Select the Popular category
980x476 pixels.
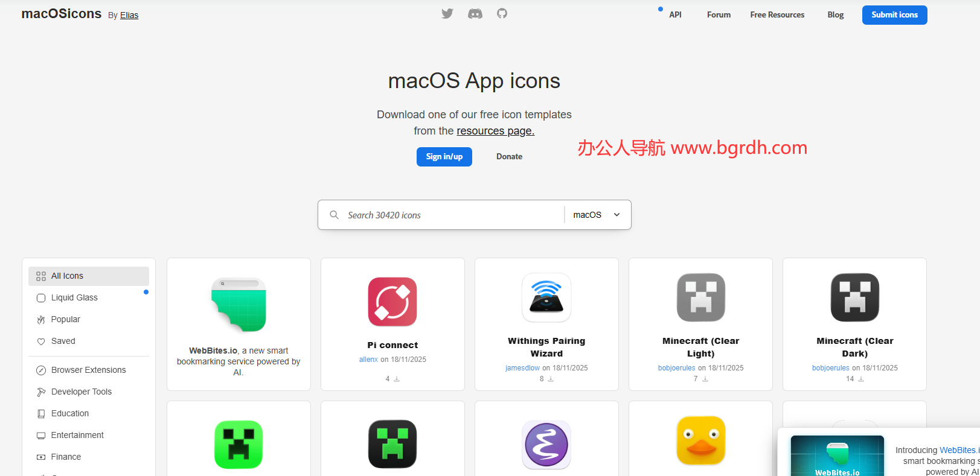coord(89,319)
